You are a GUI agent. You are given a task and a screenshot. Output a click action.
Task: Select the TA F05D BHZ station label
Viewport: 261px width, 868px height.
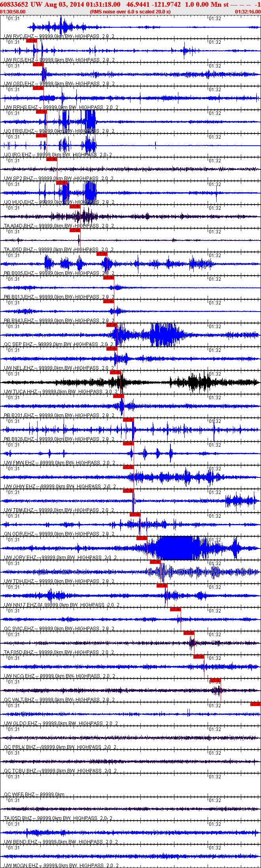(x=59, y=652)
